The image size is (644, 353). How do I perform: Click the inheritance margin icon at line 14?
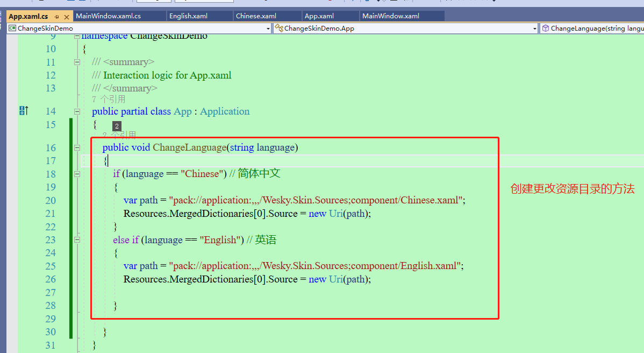coord(24,111)
